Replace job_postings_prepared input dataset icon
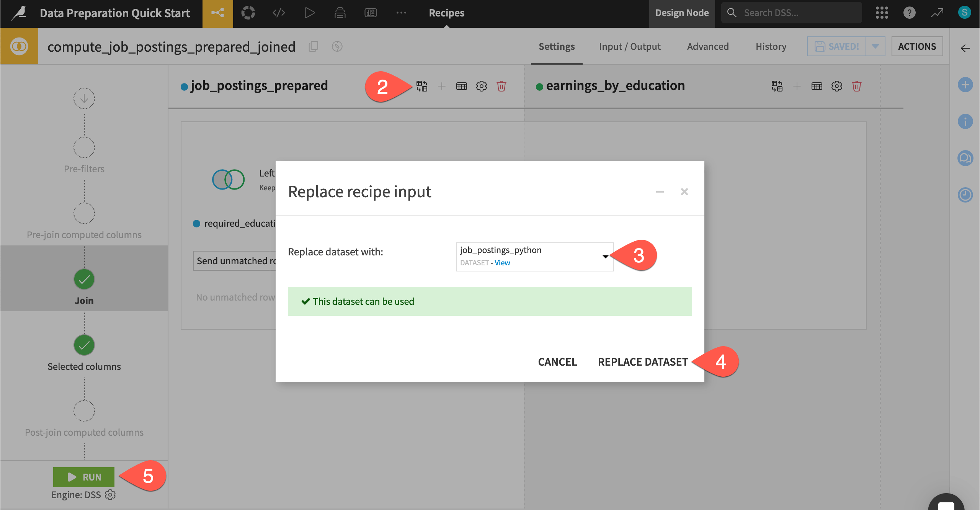Image resolution: width=980 pixels, height=510 pixels. (422, 86)
